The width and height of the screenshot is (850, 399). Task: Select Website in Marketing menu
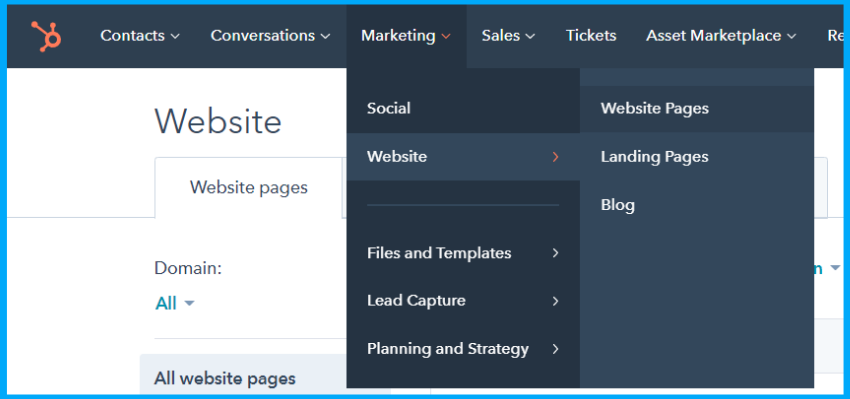463,157
